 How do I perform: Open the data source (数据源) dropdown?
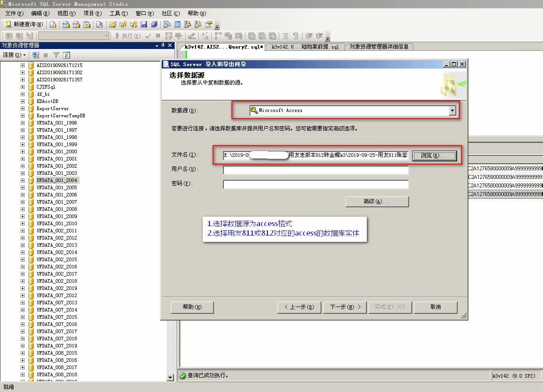click(x=452, y=111)
